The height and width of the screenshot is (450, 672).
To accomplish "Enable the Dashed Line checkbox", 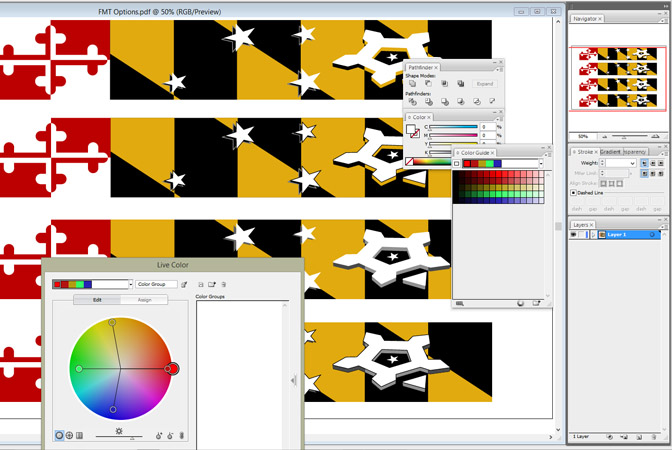I will pos(574,193).
